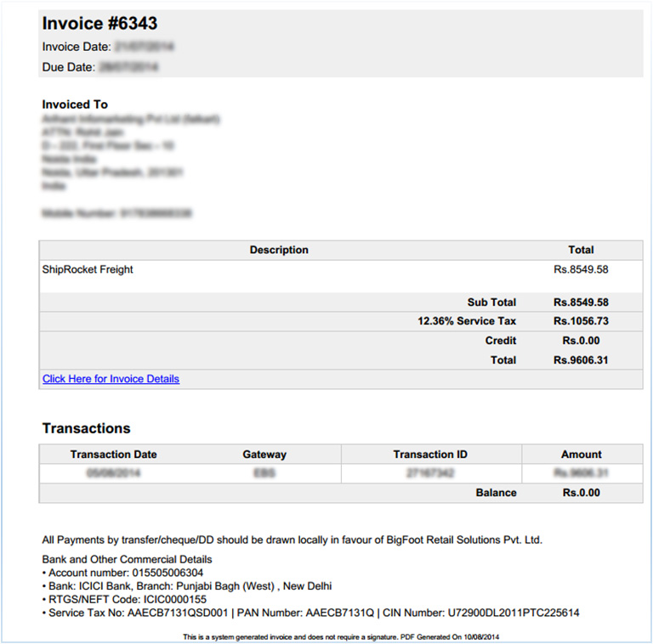This screenshot has width=653, height=644.
Task: Select the Due Date label
Action: 69,66
